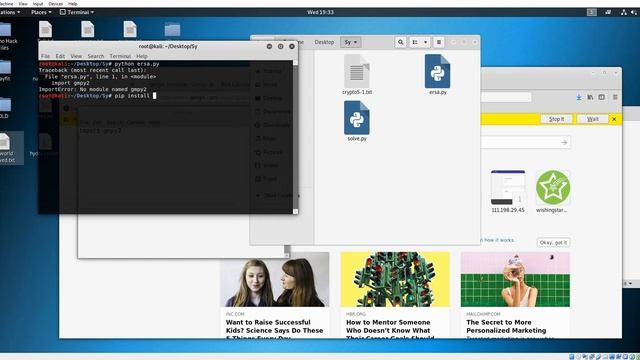
Task: Open Secret to More Personalized Marketing article
Action: (x=506, y=327)
